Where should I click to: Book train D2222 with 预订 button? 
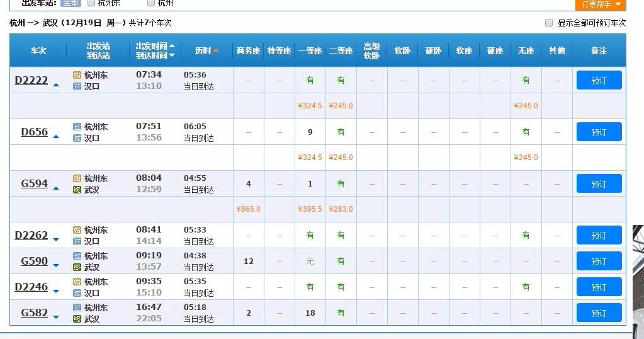click(599, 80)
